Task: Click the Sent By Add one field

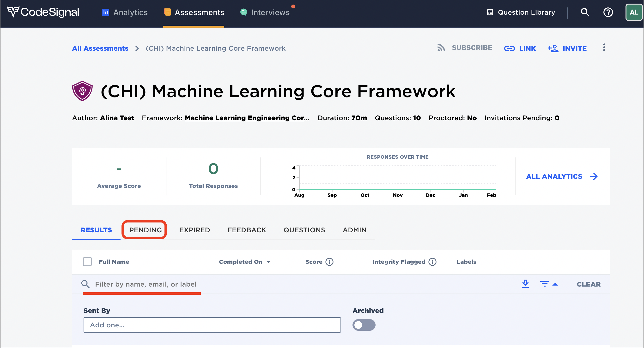Action: click(x=212, y=325)
